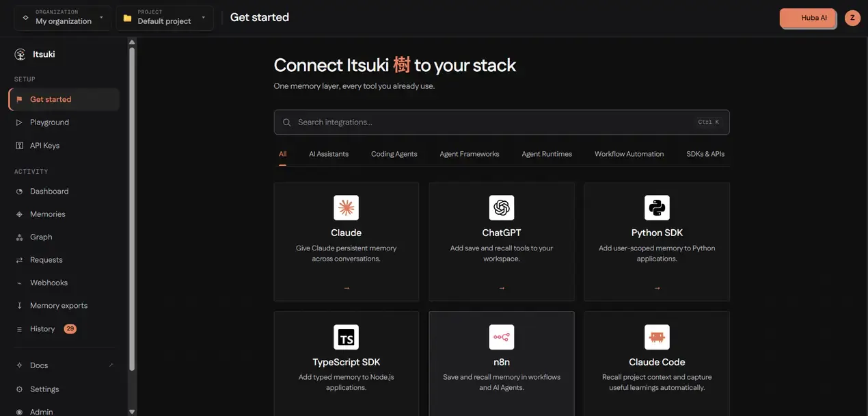868x416 pixels.
Task: Expand the Default project dropdown
Action: coord(165,18)
